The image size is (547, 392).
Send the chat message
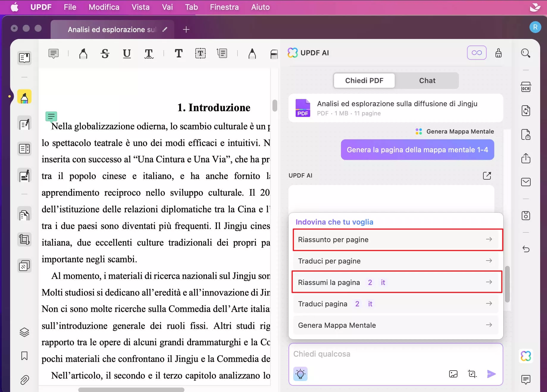491,374
